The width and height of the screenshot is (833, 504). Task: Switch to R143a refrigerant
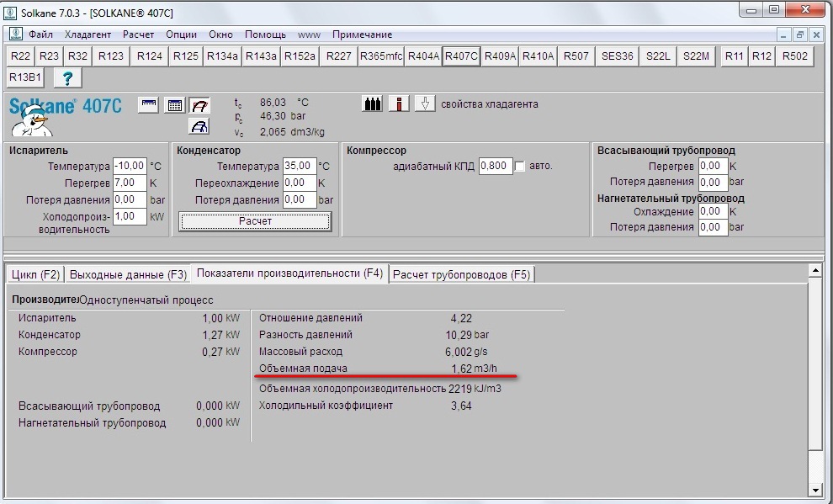261,56
